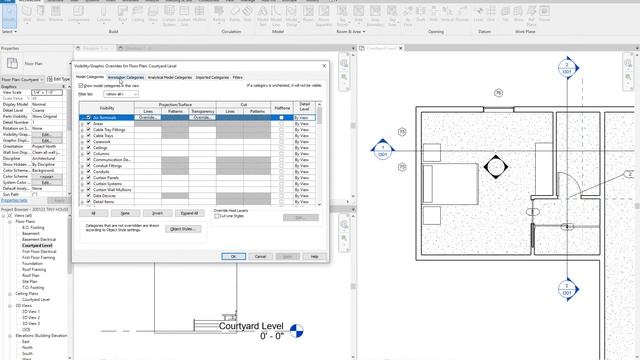Click the All button in the dialog
The height and width of the screenshot is (360, 640).
[x=93, y=213]
